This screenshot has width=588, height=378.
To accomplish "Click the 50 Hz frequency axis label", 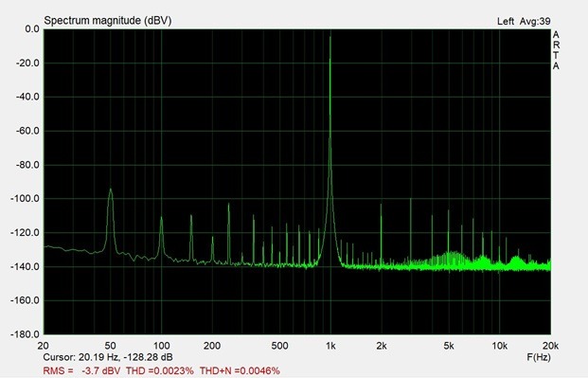I will (110, 346).
